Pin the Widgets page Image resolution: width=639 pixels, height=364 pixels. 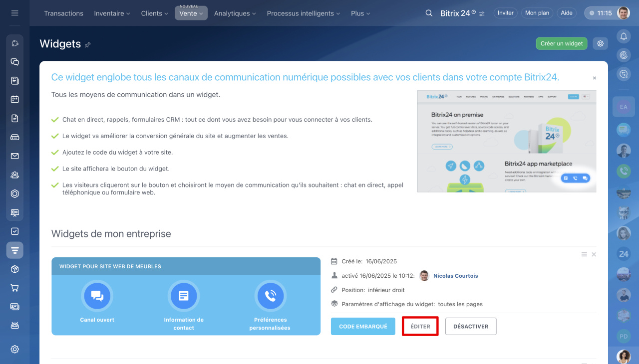tap(88, 45)
